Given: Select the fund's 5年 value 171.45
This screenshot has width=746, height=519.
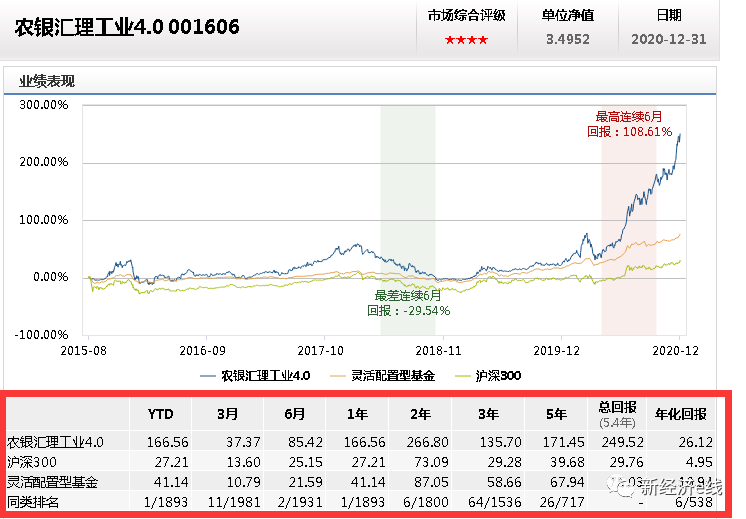Looking at the screenshot, I should (563, 442).
